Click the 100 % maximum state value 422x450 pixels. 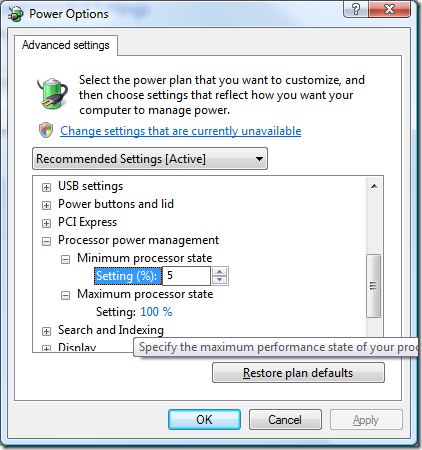[156, 312]
